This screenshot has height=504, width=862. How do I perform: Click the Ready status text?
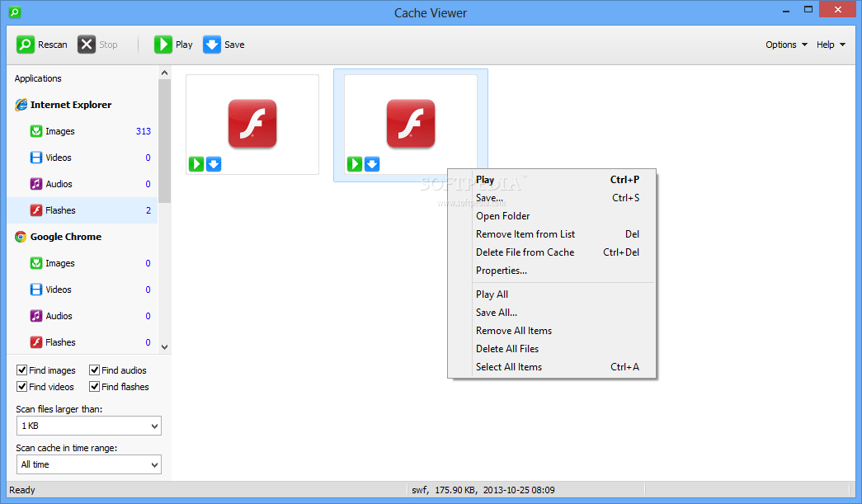(x=22, y=490)
